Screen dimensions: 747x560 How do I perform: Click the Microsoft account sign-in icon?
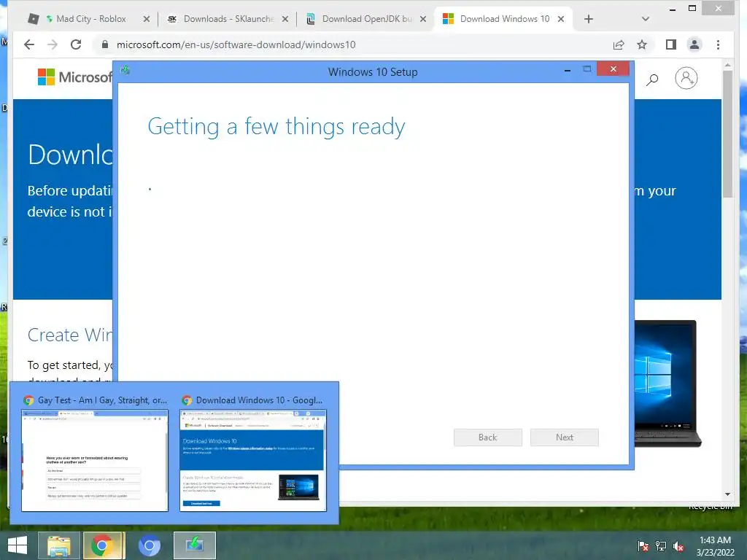(686, 78)
